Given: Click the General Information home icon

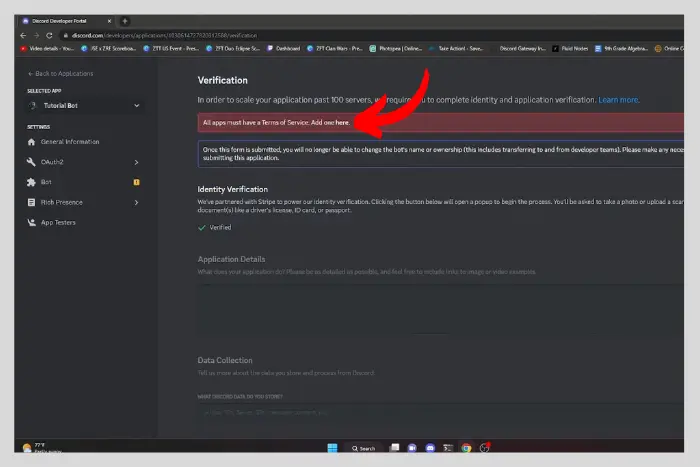Looking at the screenshot, I should pyautogui.click(x=31, y=142).
